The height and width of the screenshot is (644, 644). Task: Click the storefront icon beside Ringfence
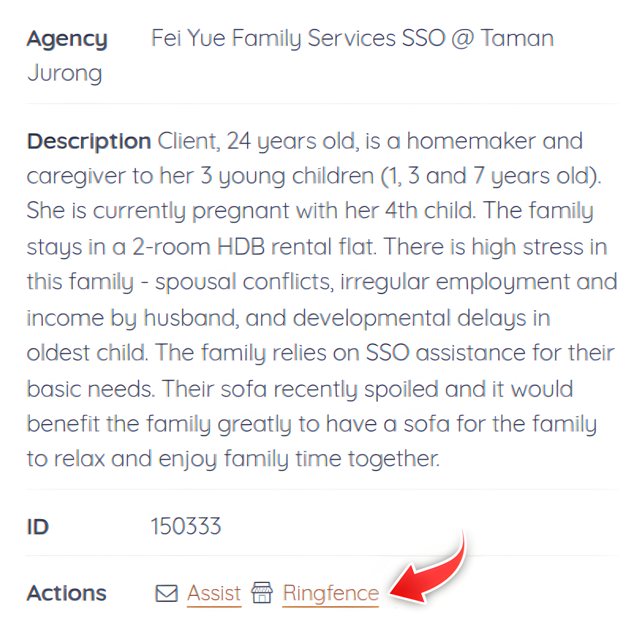click(x=262, y=592)
